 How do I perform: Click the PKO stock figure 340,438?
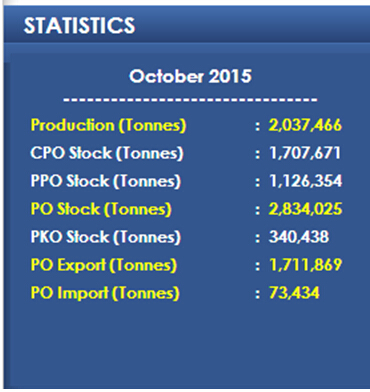point(299,237)
